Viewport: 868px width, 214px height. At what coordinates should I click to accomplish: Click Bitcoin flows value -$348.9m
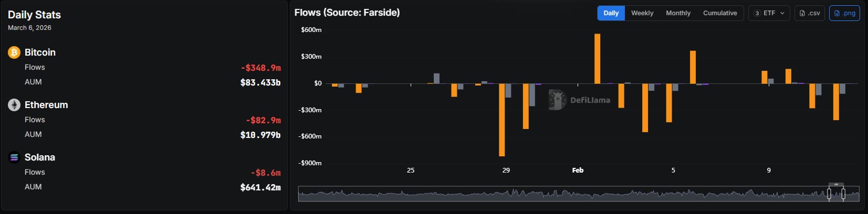pos(261,68)
